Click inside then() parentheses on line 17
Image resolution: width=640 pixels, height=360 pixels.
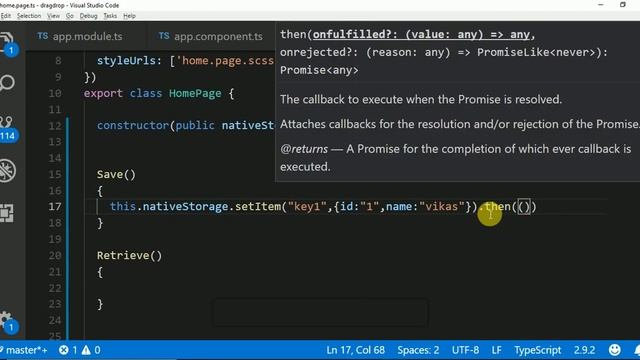[524, 207]
